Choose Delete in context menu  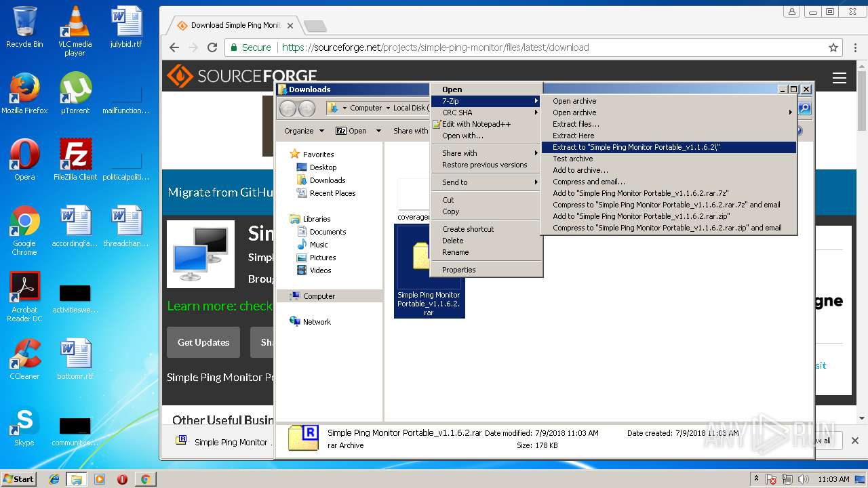click(486, 241)
